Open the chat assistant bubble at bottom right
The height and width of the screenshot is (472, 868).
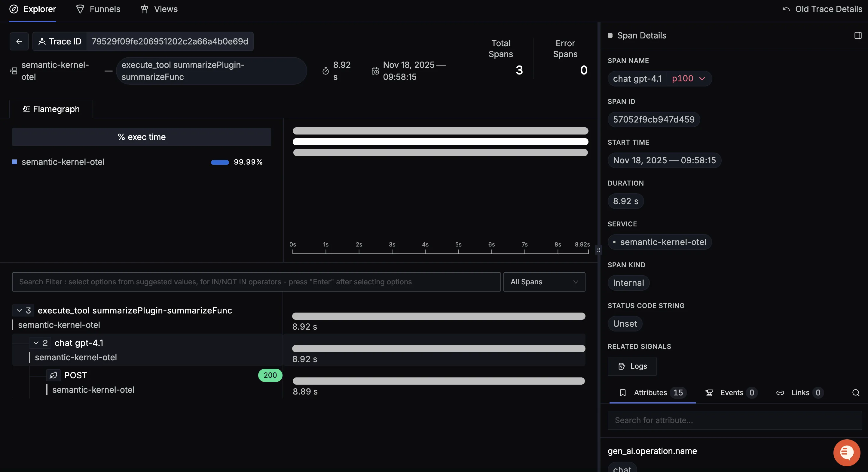pyautogui.click(x=846, y=452)
